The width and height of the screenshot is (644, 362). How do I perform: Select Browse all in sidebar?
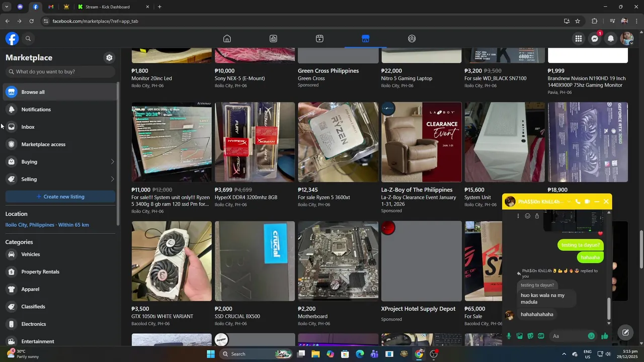pyautogui.click(x=60, y=92)
